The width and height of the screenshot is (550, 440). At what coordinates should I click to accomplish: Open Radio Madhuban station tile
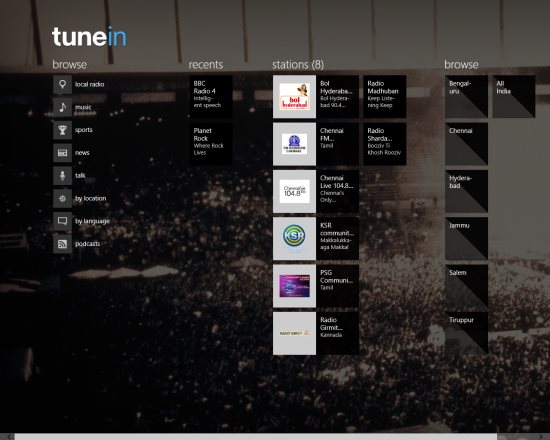pyautogui.click(x=385, y=96)
